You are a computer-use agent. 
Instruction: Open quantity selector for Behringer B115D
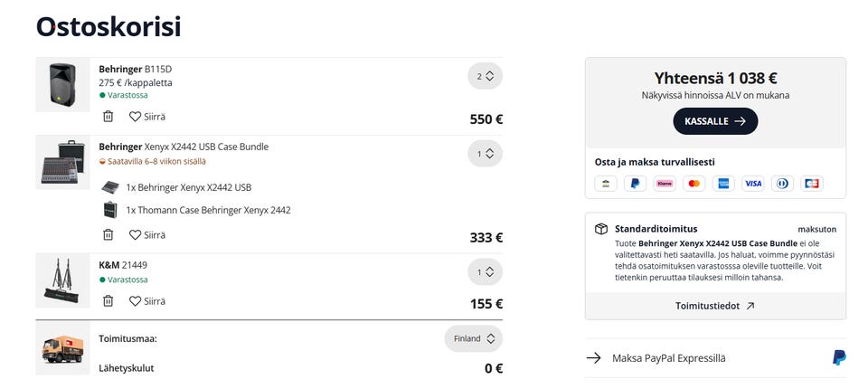[485, 76]
